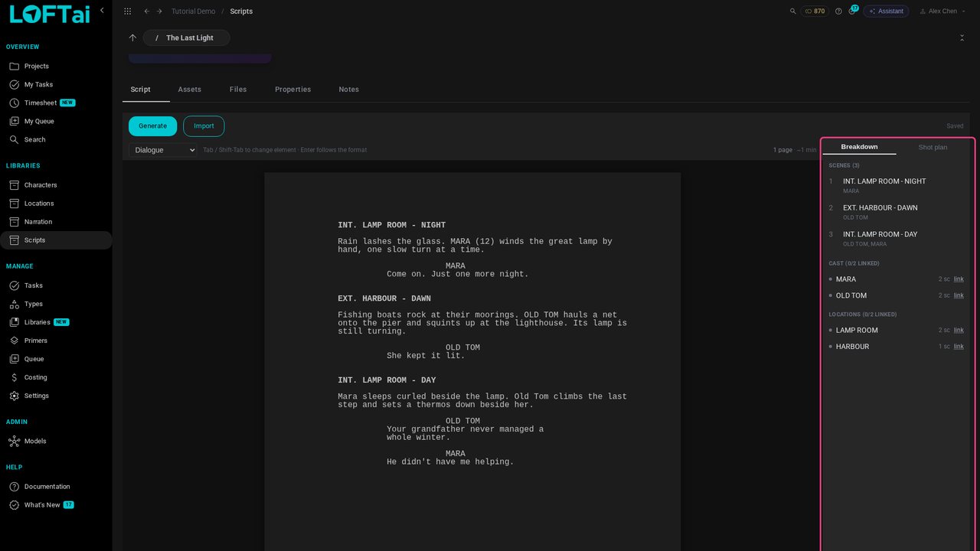This screenshot has width=980, height=551.
Task: Open the help question mark icon
Action: [838, 11]
